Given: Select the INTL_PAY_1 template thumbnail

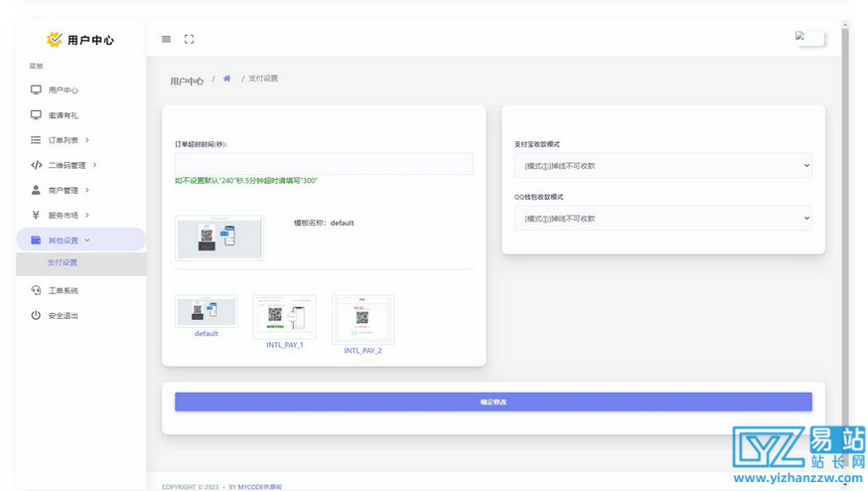Looking at the screenshot, I should (x=285, y=316).
